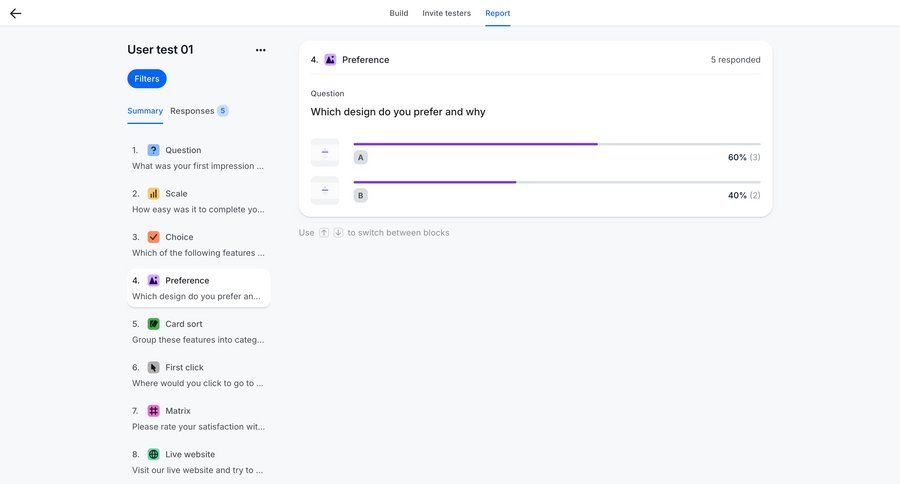Click the Question block icon
The width and height of the screenshot is (900, 484).
[x=153, y=150]
